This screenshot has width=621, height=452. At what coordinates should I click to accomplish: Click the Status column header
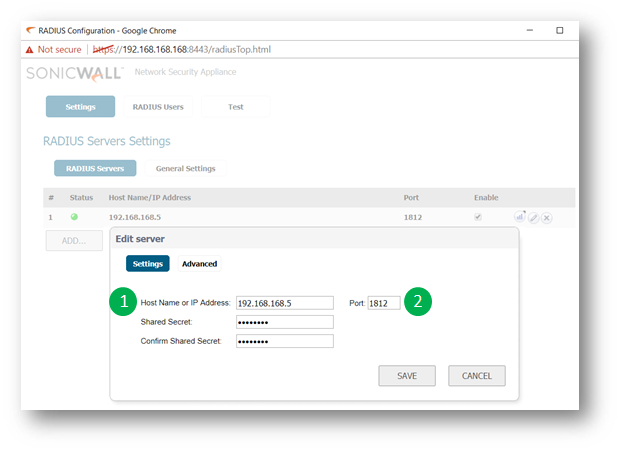[81, 197]
